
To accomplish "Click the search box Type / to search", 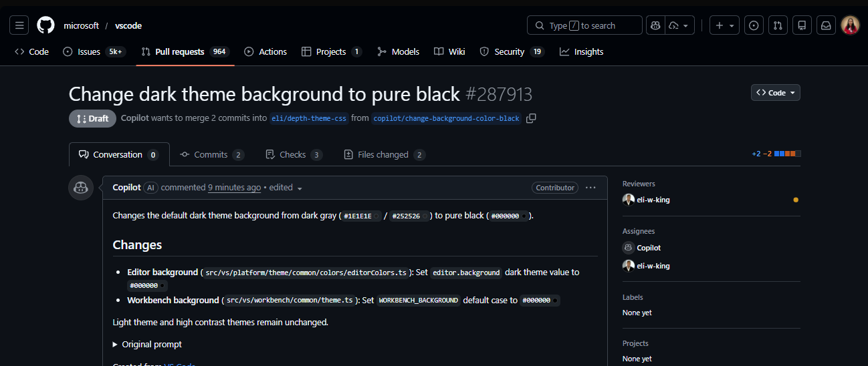I will (x=584, y=25).
